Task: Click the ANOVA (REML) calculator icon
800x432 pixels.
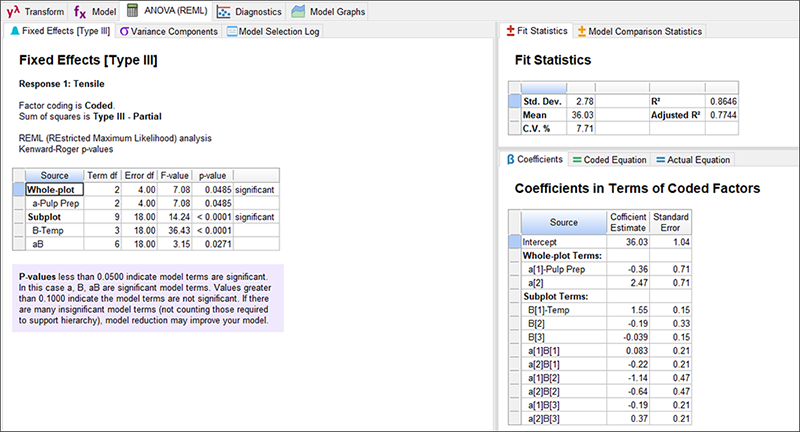Action: (x=133, y=12)
